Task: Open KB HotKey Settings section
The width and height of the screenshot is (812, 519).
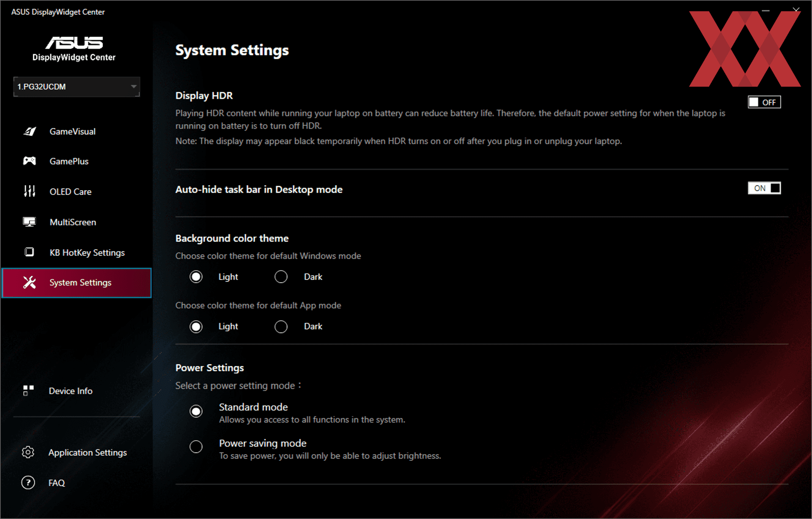Action: (x=77, y=253)
